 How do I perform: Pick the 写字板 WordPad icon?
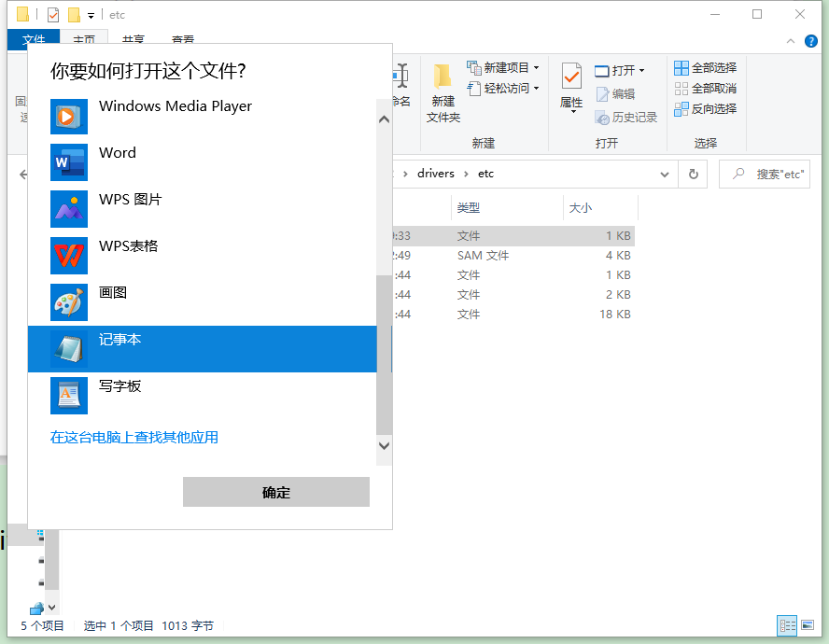click(x=69, y=396)
